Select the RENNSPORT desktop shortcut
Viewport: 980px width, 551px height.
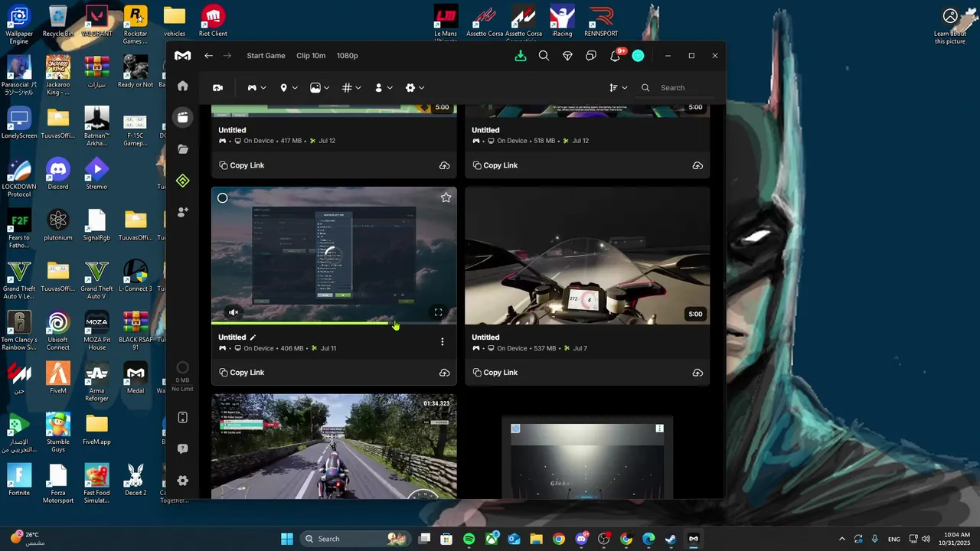click(x=601, y=22)
